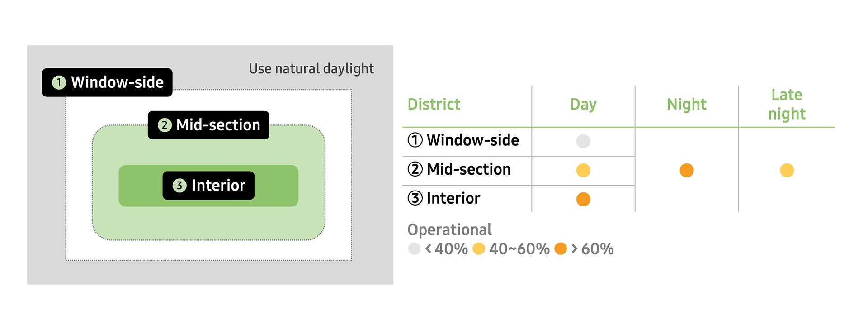Click the Window-side label in the diagram
The height and width of the screenshot is (330, 868).
coord(117,82)
